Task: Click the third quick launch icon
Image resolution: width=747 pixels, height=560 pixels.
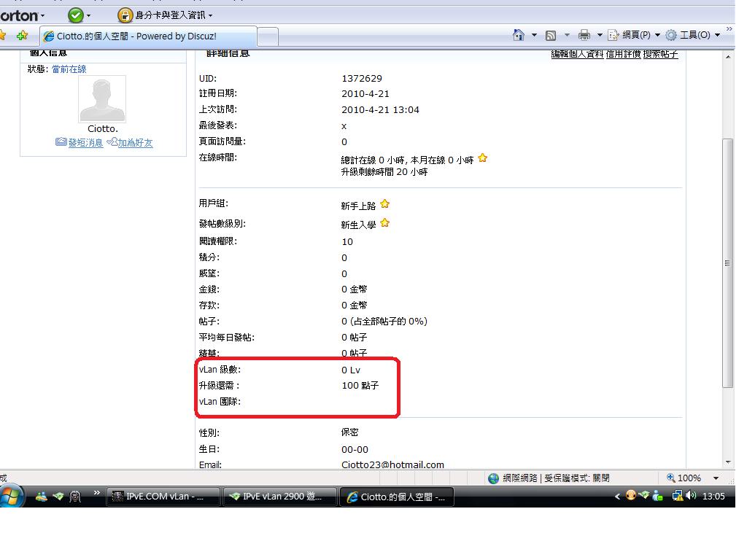Action: pos(75,497)
